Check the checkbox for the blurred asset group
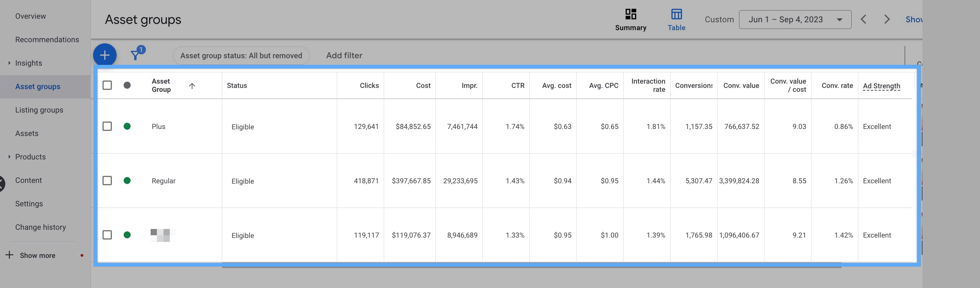 (107, 235)
